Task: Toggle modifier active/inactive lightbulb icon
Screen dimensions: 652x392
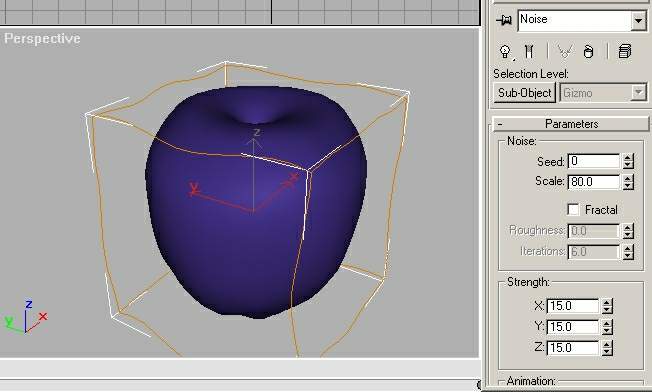Action: pos(505,52)
